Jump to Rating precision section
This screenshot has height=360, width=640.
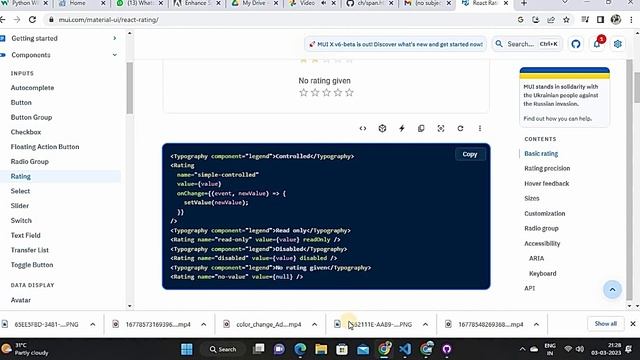click(547, 169)
